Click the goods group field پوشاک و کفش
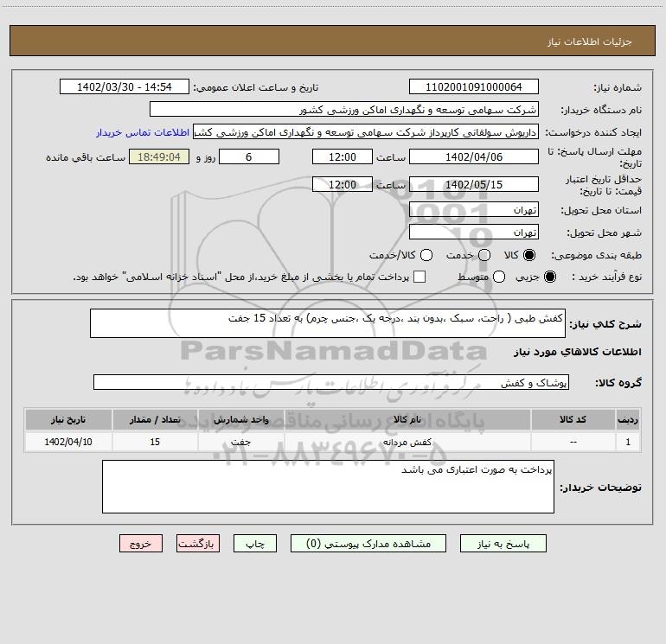The width and height of the screenshot is (666, 644). 331,382
